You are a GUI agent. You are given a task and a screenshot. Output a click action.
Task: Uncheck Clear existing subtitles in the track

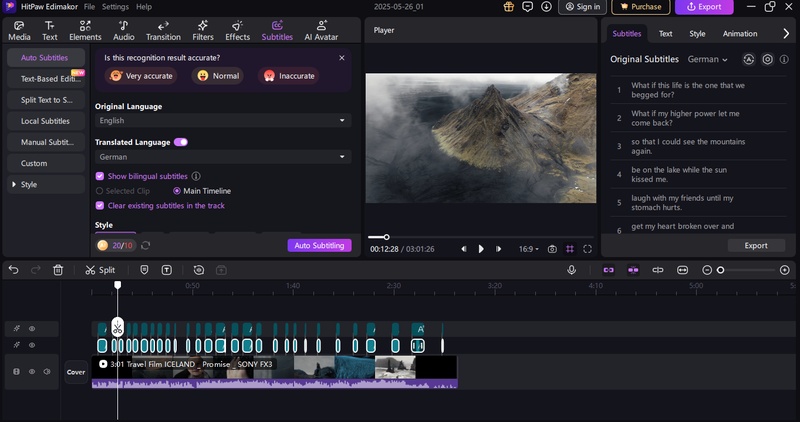point(100,205)
